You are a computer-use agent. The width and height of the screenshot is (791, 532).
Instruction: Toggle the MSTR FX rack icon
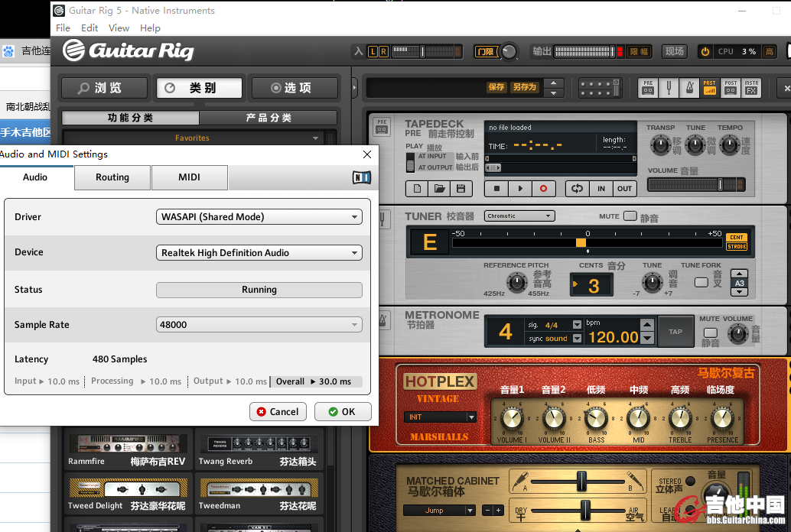(x=751, y=88)
